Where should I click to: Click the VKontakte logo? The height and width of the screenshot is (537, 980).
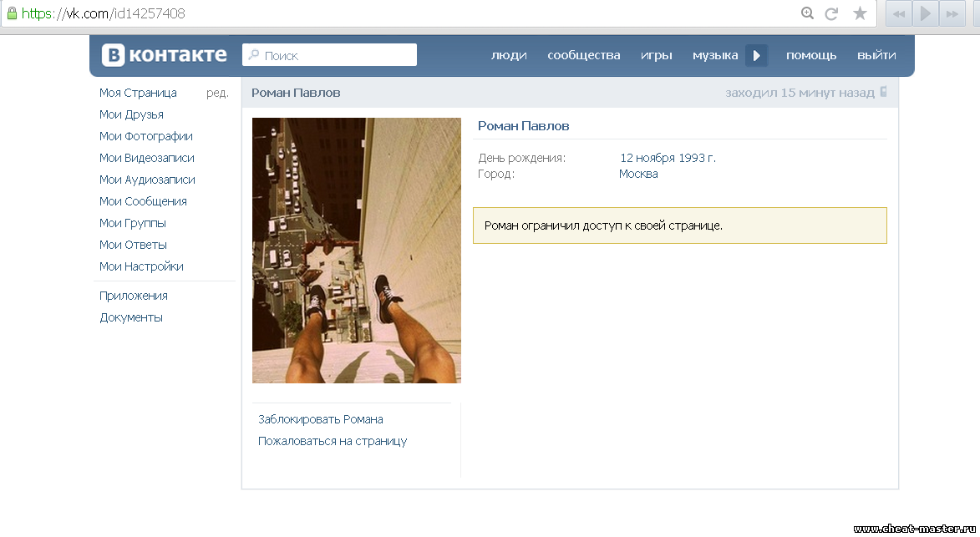[x=165, y=55]
